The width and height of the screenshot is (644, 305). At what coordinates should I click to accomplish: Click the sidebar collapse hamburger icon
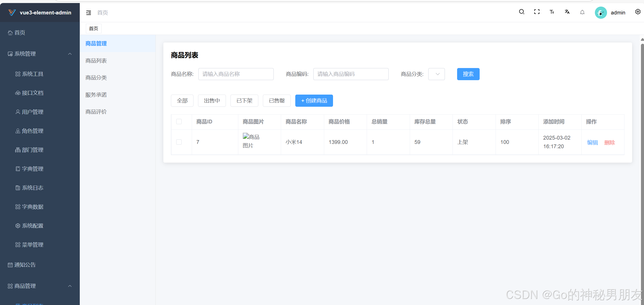89,13
